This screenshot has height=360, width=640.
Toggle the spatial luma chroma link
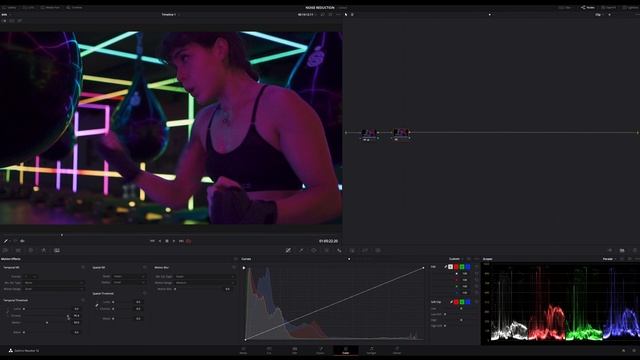point(97,305)
